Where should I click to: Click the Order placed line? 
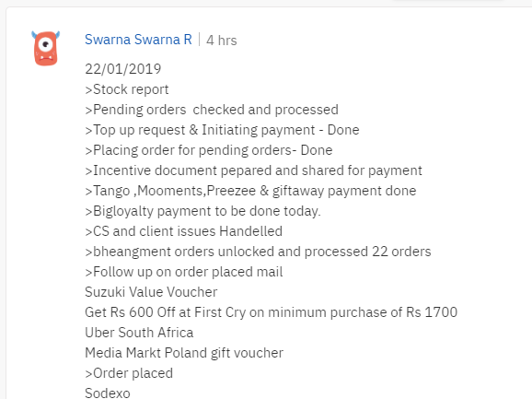tap(129, 373)
